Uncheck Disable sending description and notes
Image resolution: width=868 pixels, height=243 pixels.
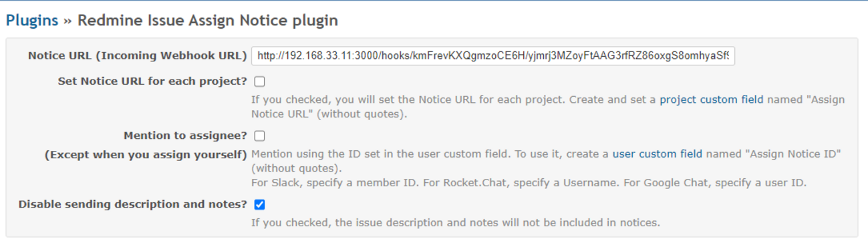tap(259, 204)
